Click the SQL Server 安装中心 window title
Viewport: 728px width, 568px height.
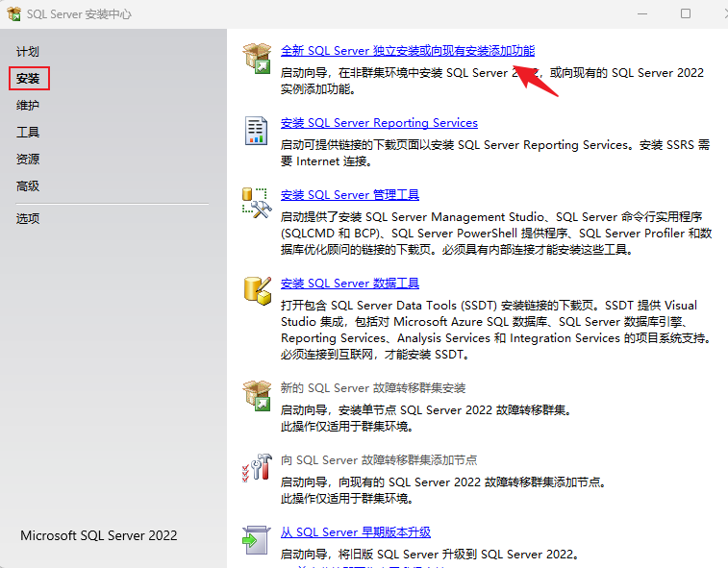pyautogui.click(x=79, y=14)
